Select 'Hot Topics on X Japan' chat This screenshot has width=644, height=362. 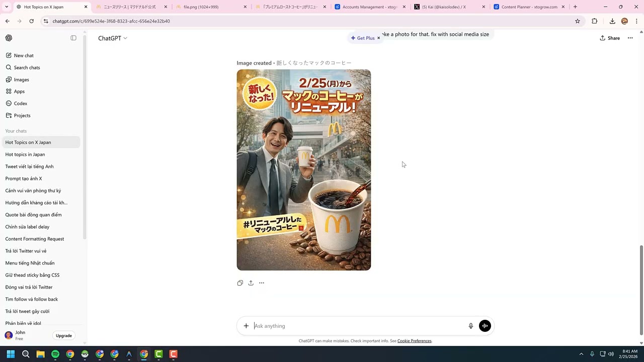41,142
